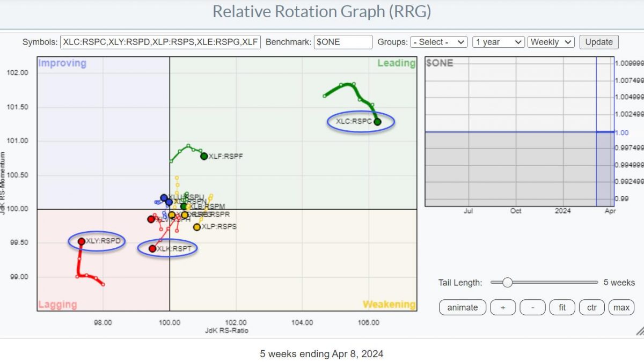Zoom in with the + button
Screen dimensions: 644x362
click(x=503, y=307)
